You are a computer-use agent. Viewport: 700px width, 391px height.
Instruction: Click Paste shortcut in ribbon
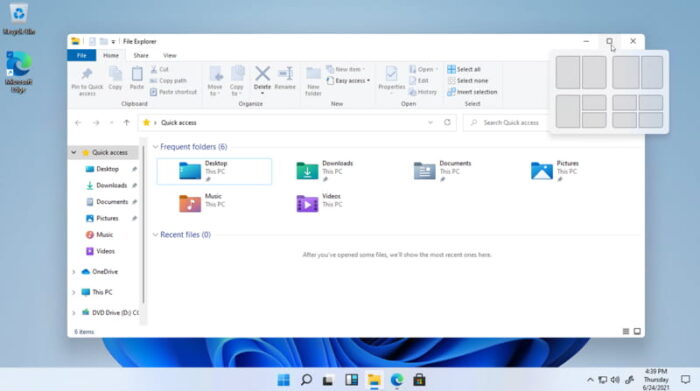173,92
